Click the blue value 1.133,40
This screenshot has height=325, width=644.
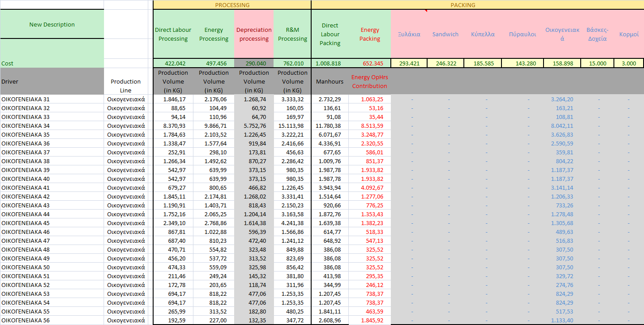pyautogui.click(x=562, y=320)
